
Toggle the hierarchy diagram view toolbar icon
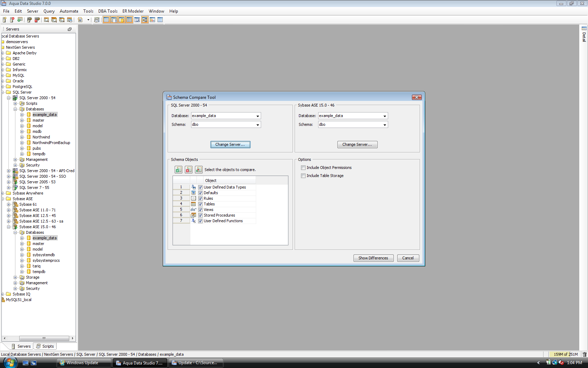pyautogui.click(x=145, y=20)
